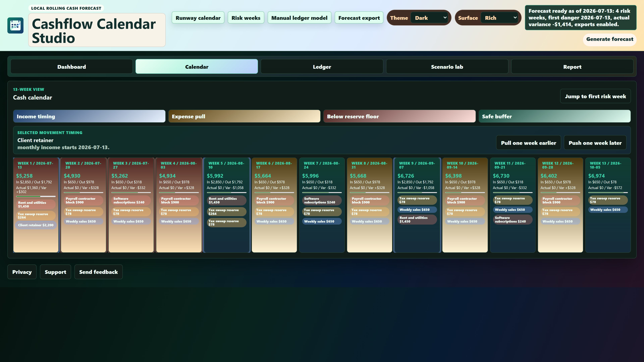
Task: Click Send feedback
Action: (x=98, y=272)
